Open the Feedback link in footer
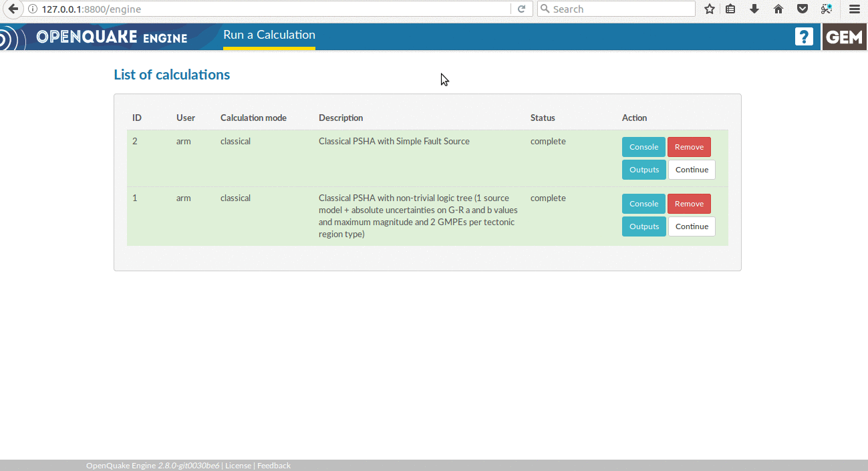The image size is (868, 471). tap(274, 466)
